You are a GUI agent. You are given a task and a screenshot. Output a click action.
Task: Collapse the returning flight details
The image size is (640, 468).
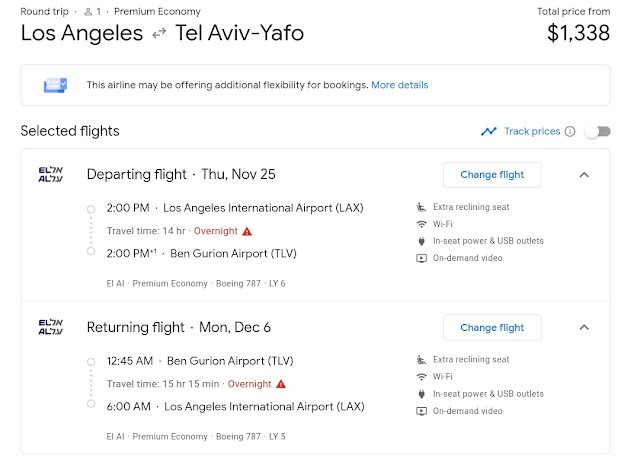pos(585,328)
